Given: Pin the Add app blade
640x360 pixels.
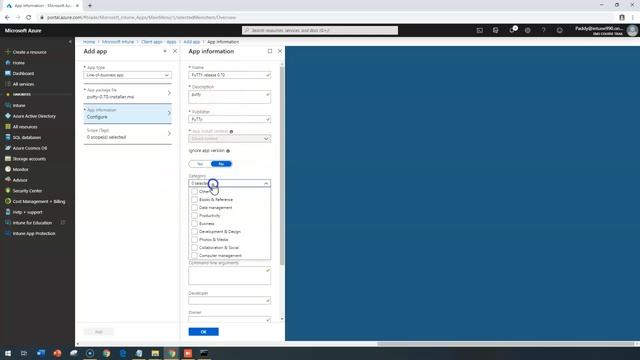Looking at the screenshot, I should click(x=165, y=51).
